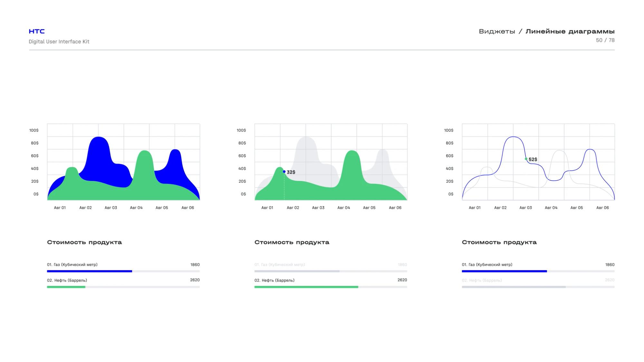Image resolution: width=644 pixels, height=362 pixels.
Task: Select the faded '02. Нефть (Баррель)' in the right widget
Action: tap(482, 280)
